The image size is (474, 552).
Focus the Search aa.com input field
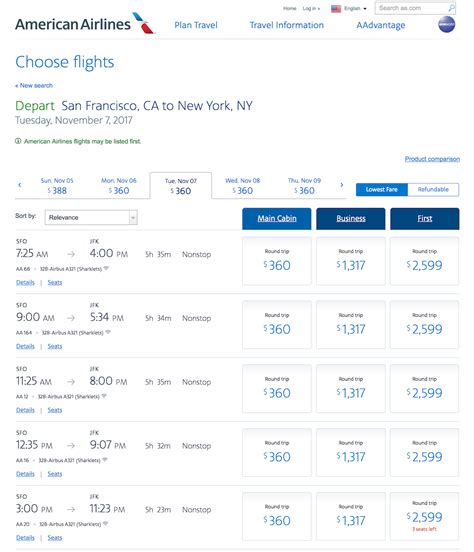(411, 8)
